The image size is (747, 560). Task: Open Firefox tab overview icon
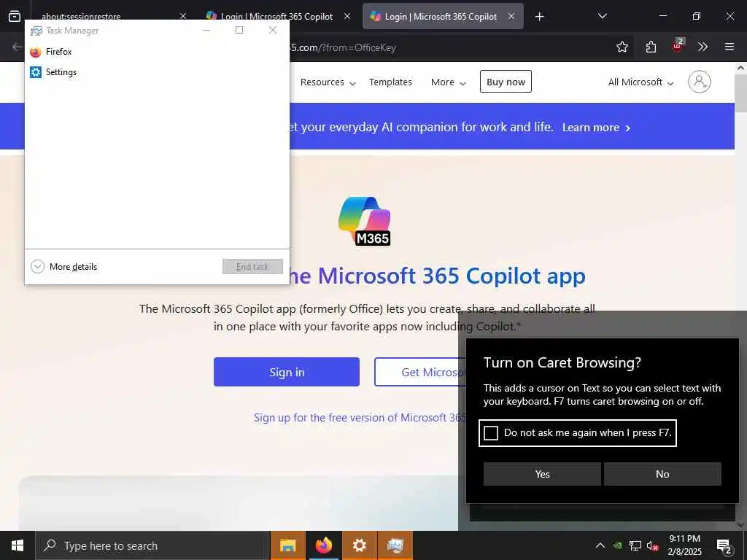point(15,16)
